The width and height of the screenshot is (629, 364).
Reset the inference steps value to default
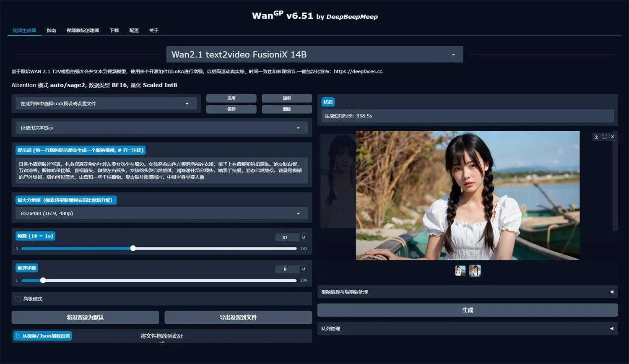tap(304, 269)
